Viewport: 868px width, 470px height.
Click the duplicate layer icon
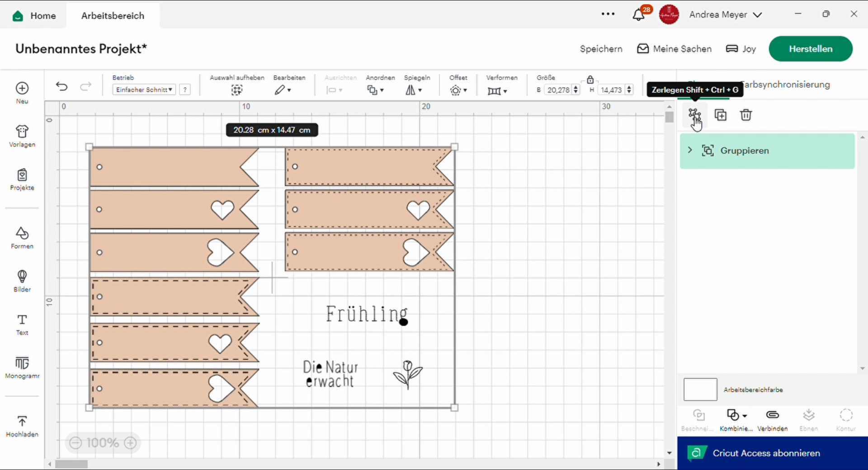click(x=721, y=115)
